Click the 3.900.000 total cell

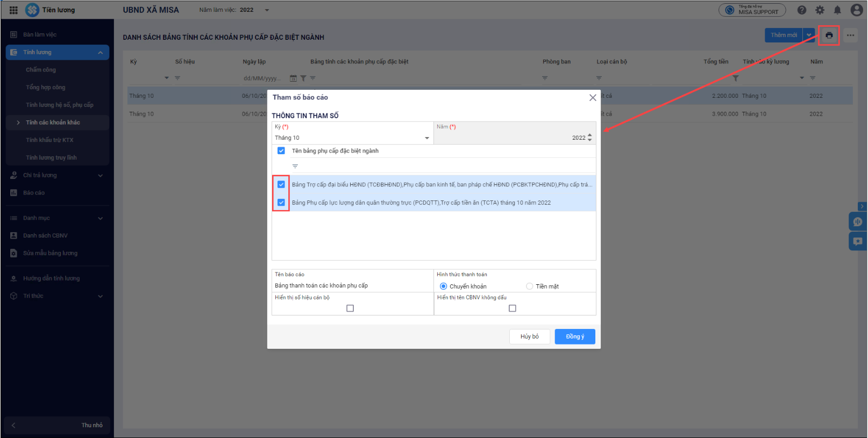tap(725, 114)
